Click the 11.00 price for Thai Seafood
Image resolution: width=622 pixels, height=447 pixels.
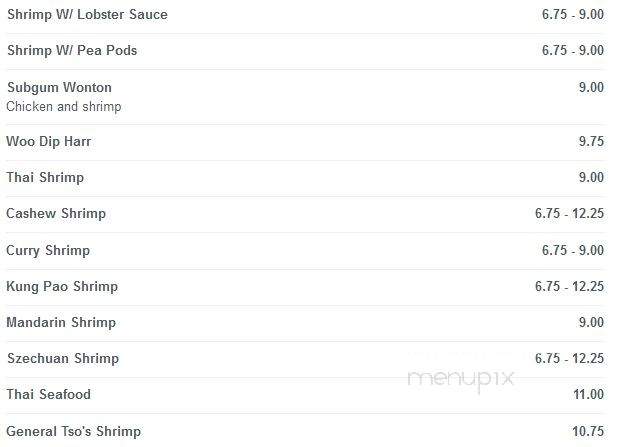click(588, 394)
